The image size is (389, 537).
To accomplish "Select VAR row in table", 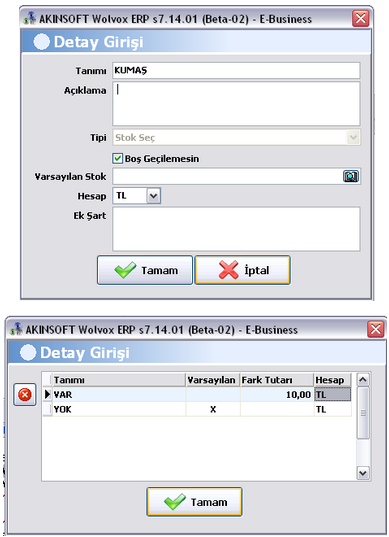I will coord(197,395).
